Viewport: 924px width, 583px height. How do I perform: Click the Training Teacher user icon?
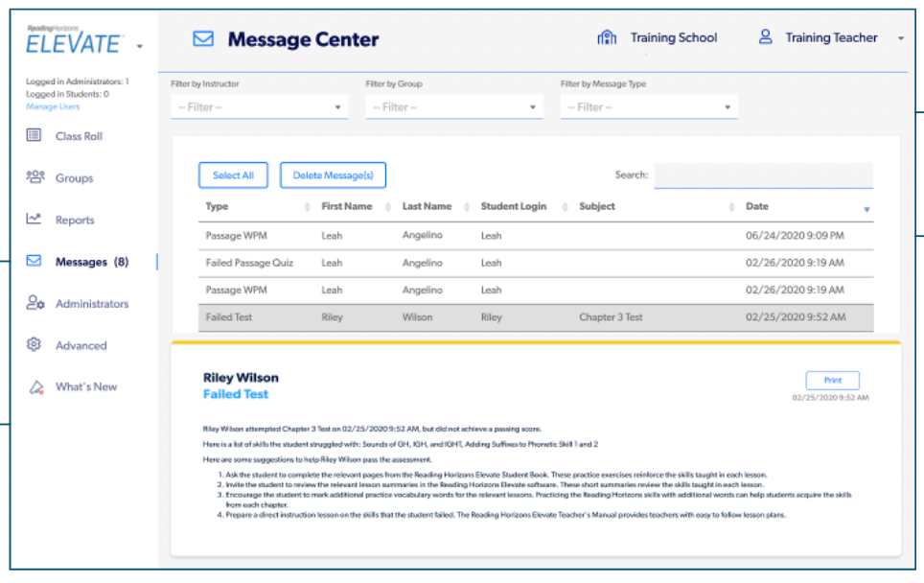click(766, 37)
